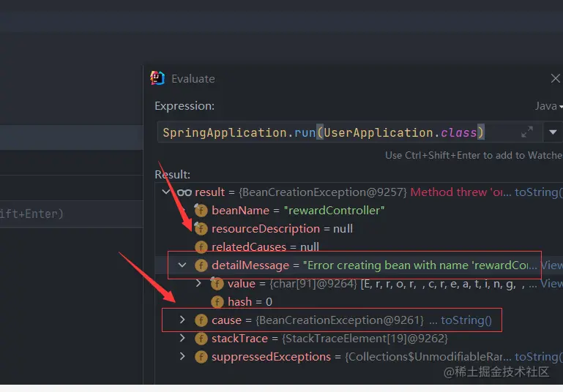Click the 'Use Ctrl+Shift+Enter to add to Watches' hint
Screen dimensions: 563x392
point(474,155)
